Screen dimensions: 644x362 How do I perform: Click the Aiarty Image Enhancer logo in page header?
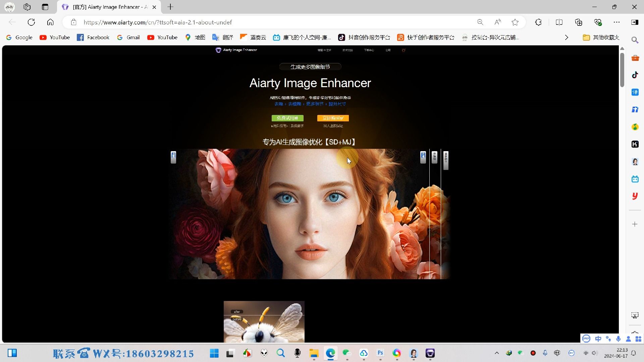coord(236,50)
